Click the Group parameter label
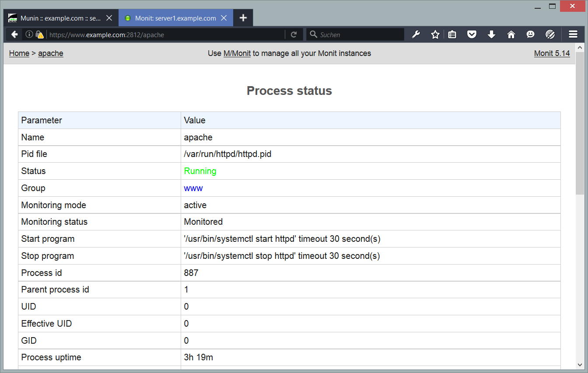Screen dimensions: 588x373 click(x=33, y=188)
